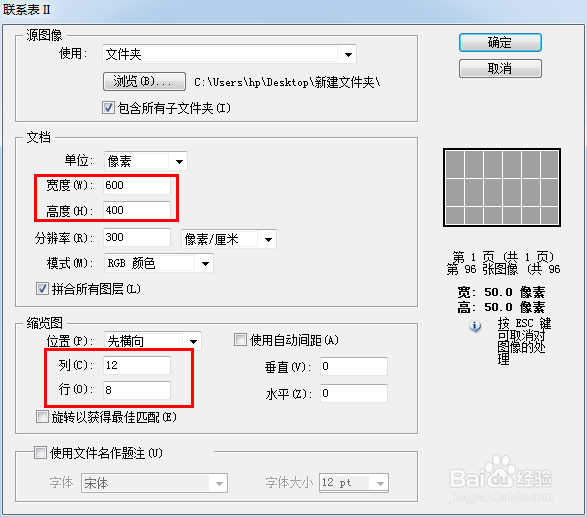Click the 垂直(V) spacing input field
Image resolution: width=587 pixels, height=517 pixels.
354,366
